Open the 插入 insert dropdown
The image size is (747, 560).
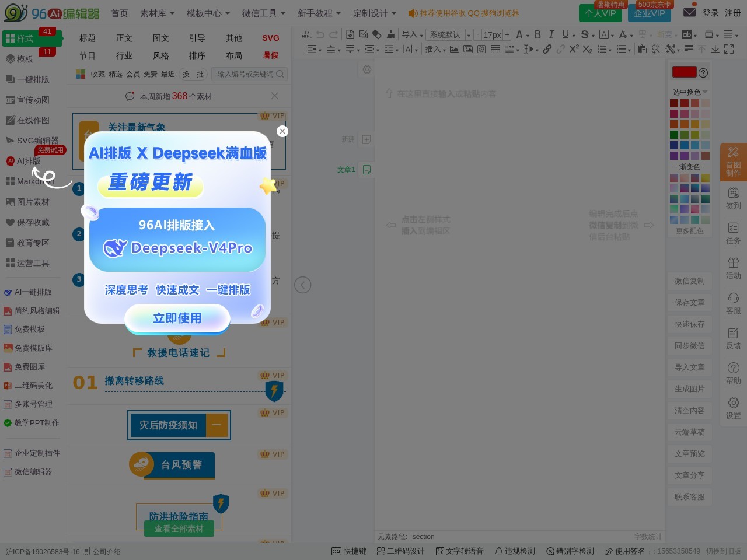click(x=435, y=49)
